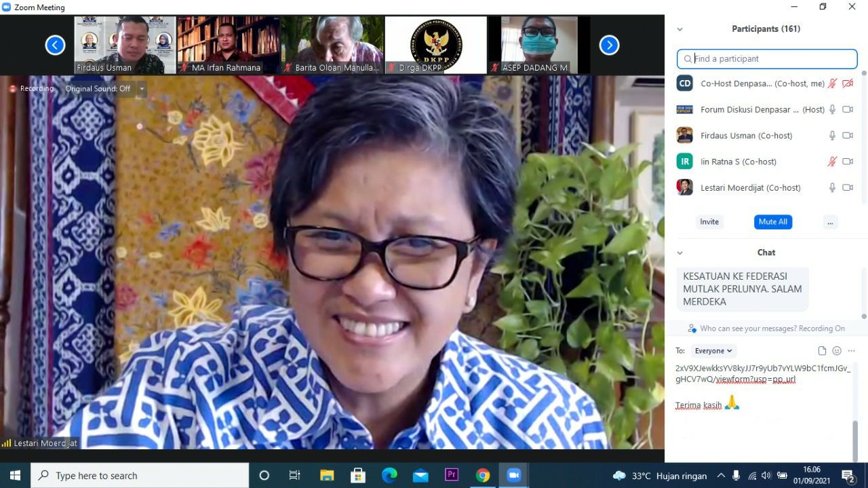Image resolution: width=868 pixels, height=488 pixels.
Task: Show hidden system tray icons chevron
Action: 720,476
